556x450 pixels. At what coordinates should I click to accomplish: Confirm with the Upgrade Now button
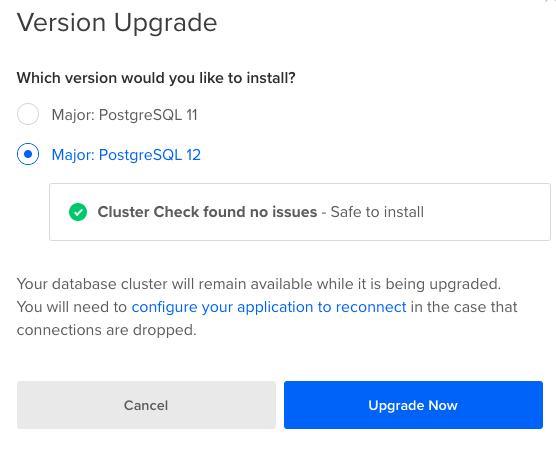413,405
